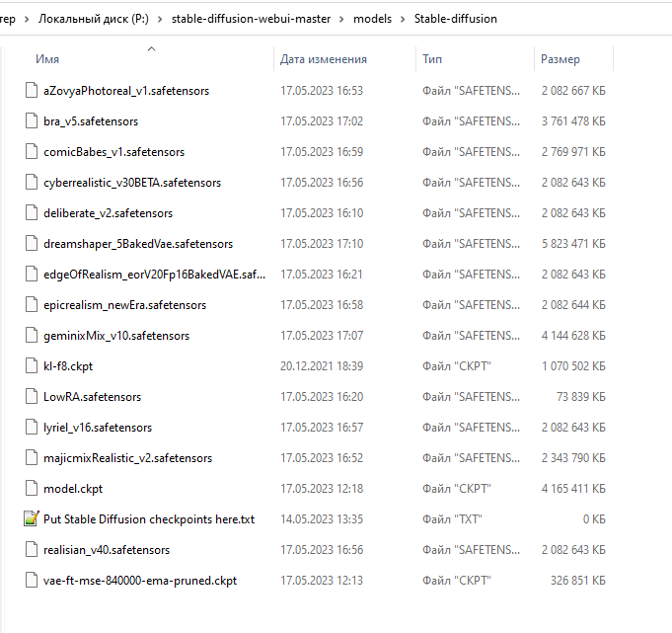The image size is (672, 633).
Task: Select file name cyberrealistic_v30BETA.safetensors
Action: tap(132, 183)
